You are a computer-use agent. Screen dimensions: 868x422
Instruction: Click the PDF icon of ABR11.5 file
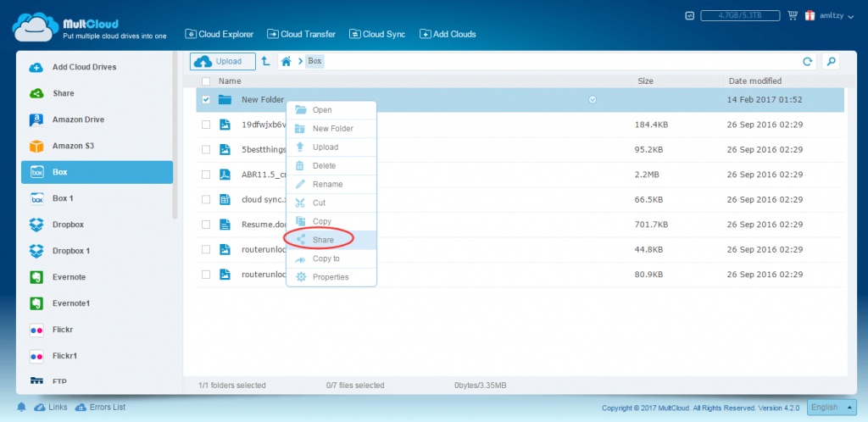click(x=224, y=175)
